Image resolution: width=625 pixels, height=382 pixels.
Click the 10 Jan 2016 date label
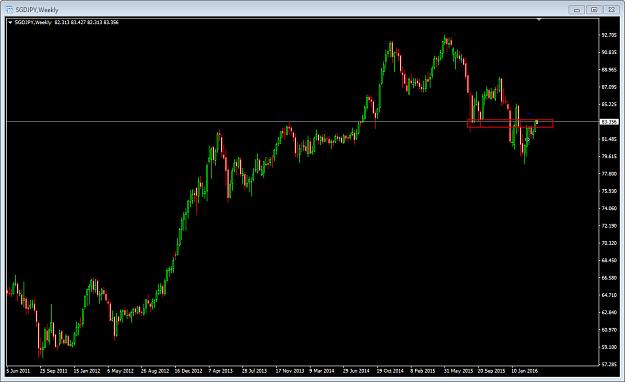(525, 371)
